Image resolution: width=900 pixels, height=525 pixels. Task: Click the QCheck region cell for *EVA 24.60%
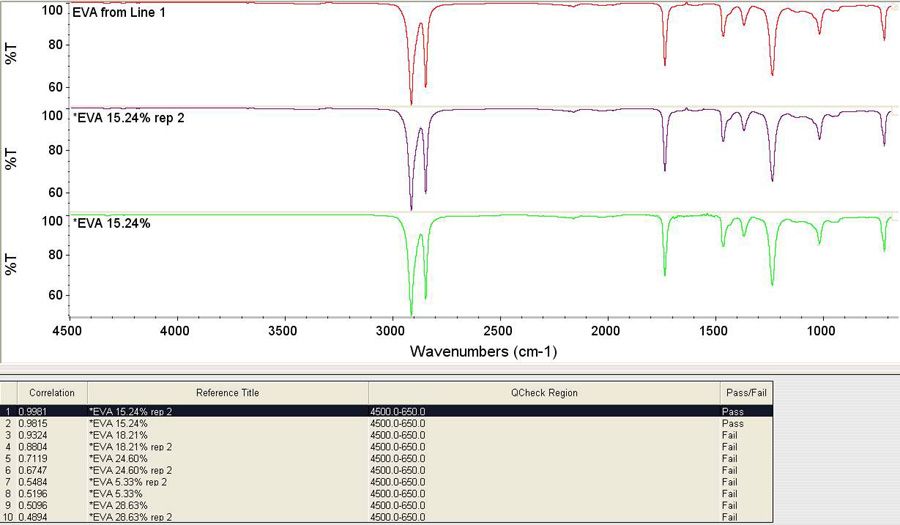point(398,458)
